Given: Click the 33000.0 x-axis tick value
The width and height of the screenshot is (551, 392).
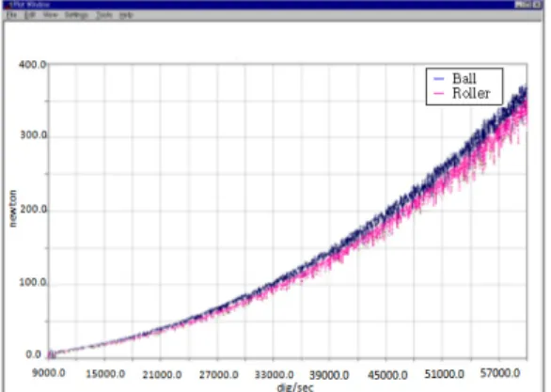Looking at the screenshot, I should pos(275,375).
